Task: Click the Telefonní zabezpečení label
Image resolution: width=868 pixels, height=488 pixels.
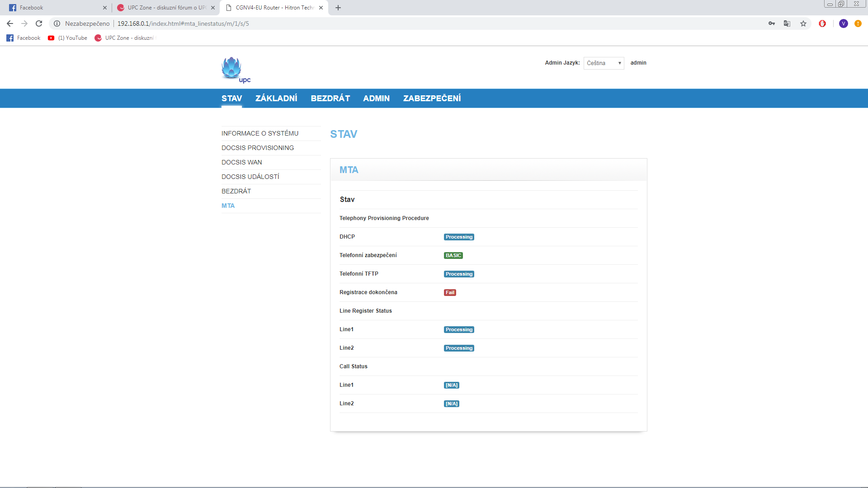Action: 368,255
